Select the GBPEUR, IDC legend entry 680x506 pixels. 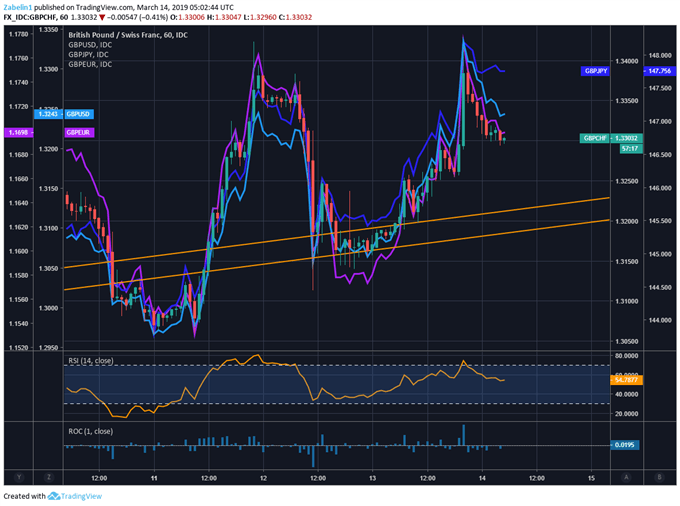pyautogui.click(x=90, y=64)
